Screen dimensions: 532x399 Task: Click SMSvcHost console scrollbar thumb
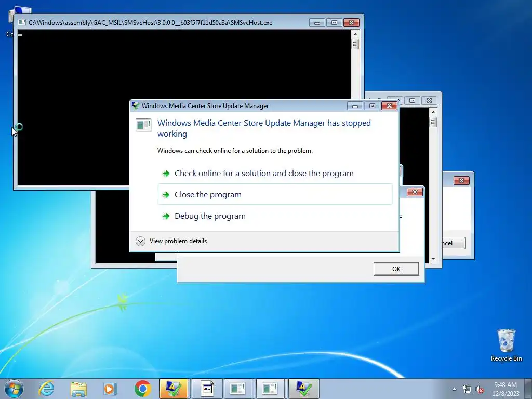tap(355, 45)
